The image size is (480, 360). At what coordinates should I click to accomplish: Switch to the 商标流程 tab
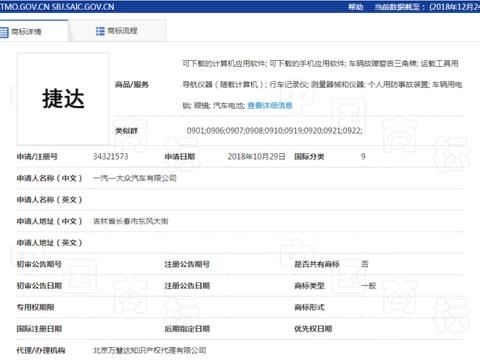117,31
